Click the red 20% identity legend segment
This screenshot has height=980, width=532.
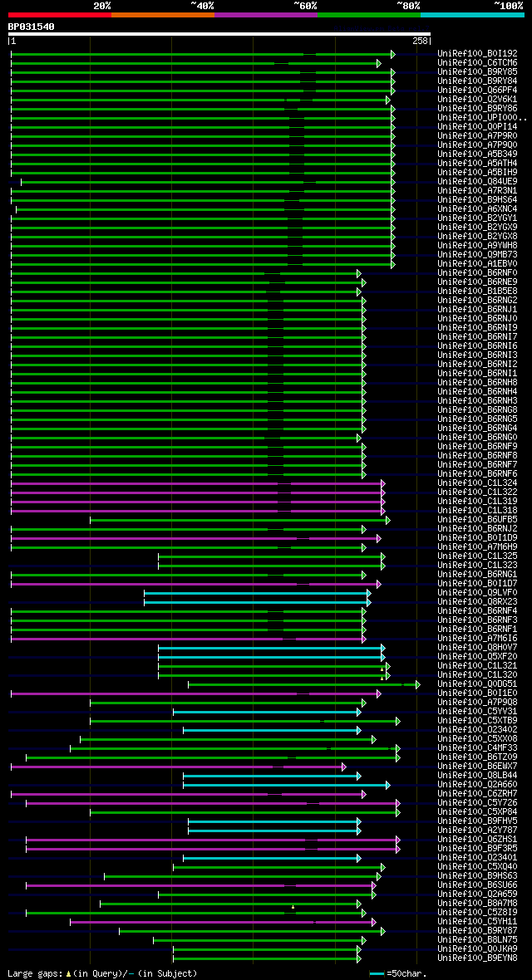click(x=60, y=14)
